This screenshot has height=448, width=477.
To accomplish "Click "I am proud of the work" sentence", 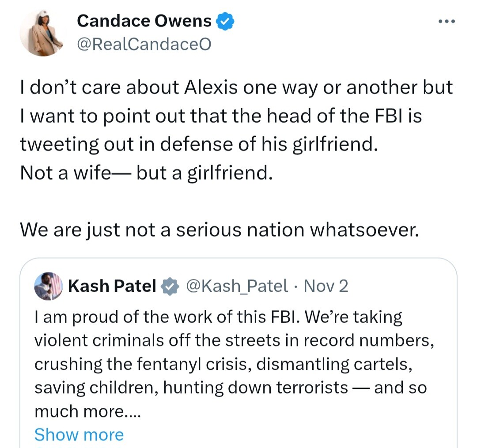I will (218, 317).
